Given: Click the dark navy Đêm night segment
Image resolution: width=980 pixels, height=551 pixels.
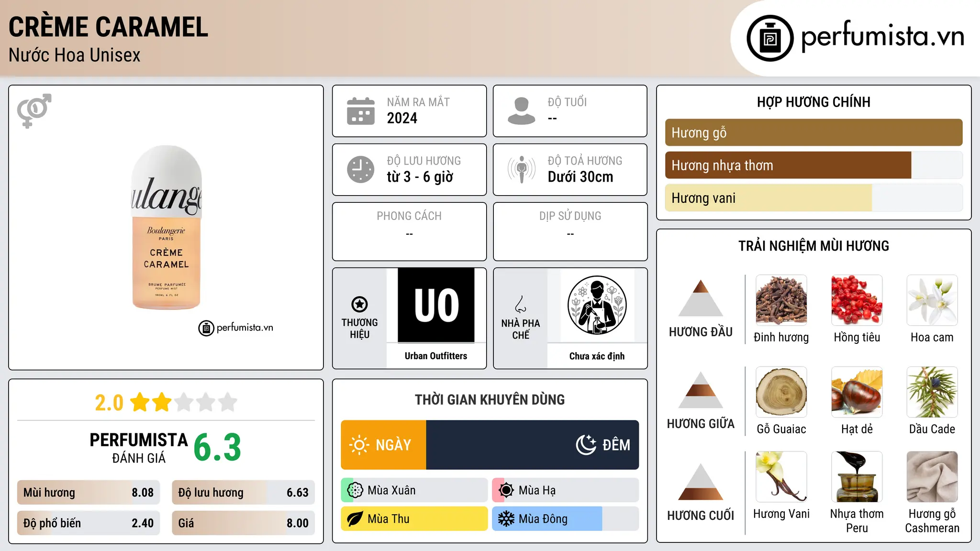Looking at the screenshot, I should point(533,445).
